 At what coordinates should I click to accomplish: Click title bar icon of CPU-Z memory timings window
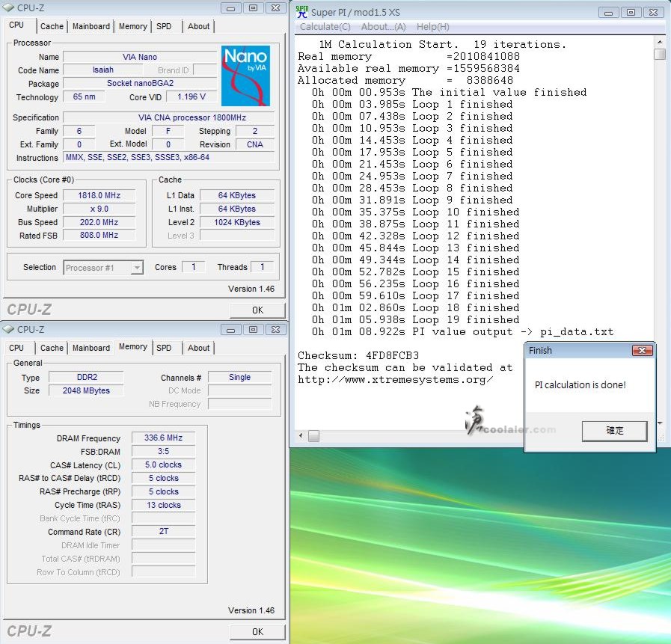click(x=8, y=329)
